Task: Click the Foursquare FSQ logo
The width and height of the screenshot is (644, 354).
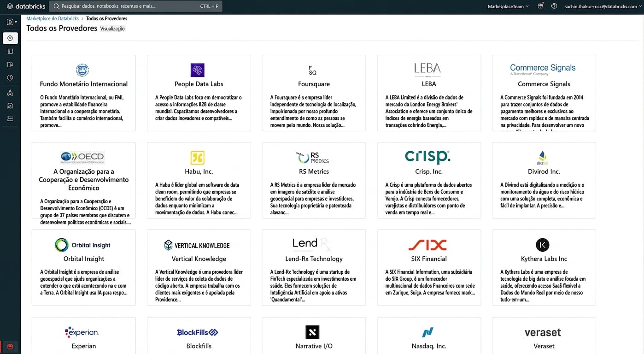Action: [x=313, y=70]
